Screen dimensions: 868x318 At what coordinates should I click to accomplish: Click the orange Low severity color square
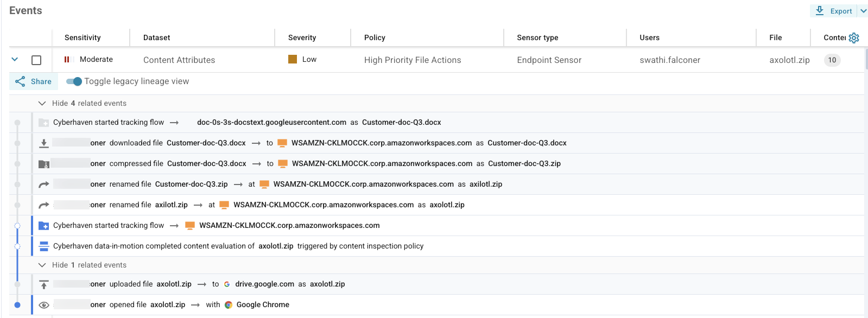point(293,59)
